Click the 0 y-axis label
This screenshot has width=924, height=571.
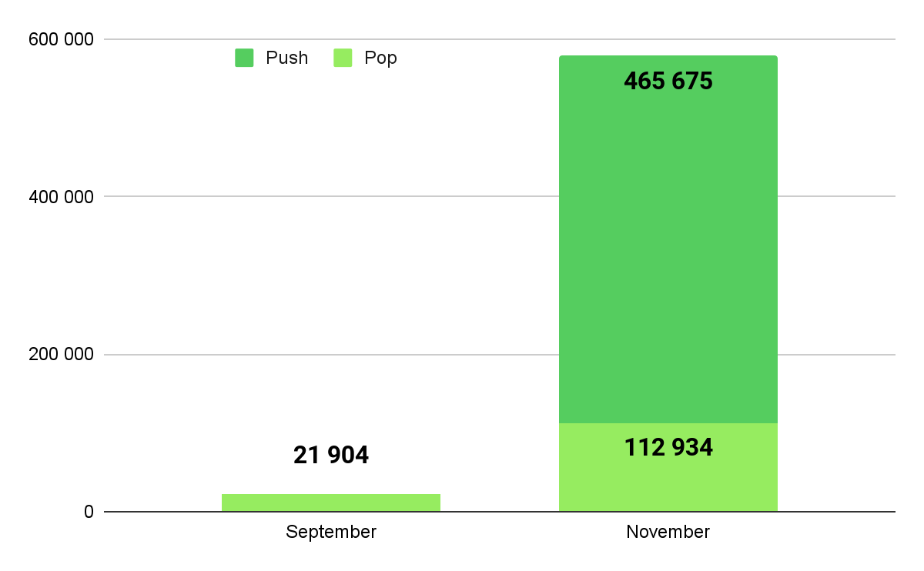[89, 513]
